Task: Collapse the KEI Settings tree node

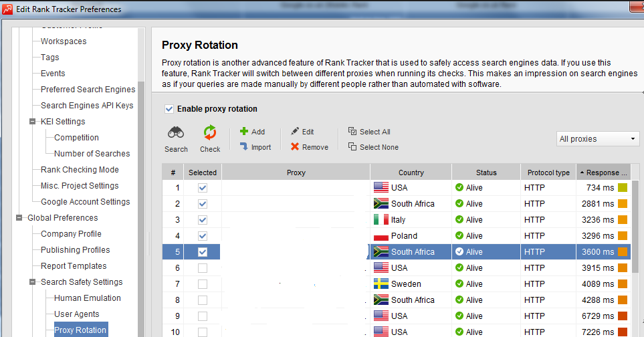Action: coord(33,122)
